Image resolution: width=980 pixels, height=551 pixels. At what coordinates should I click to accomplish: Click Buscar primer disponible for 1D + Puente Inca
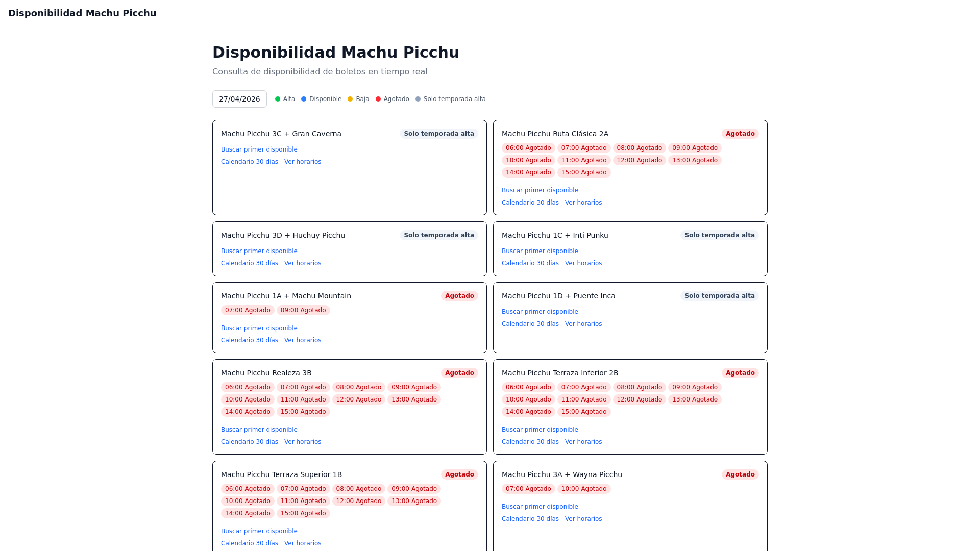[540, 312]
